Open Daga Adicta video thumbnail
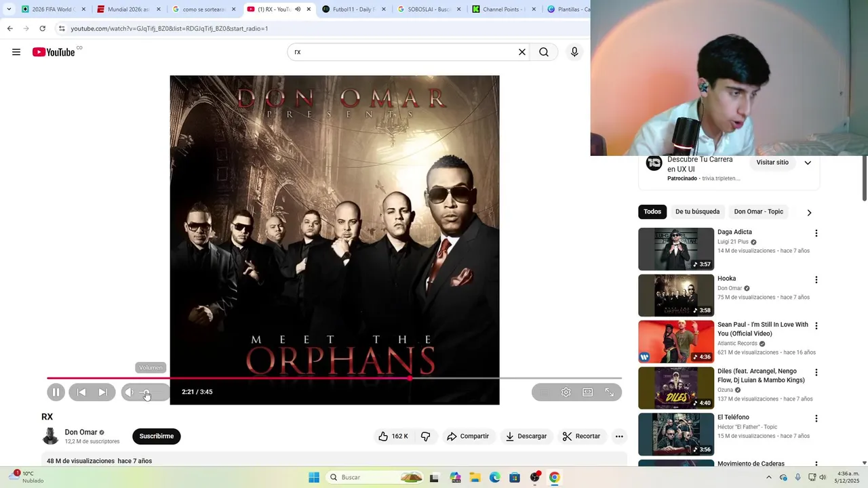 (676, 249)
